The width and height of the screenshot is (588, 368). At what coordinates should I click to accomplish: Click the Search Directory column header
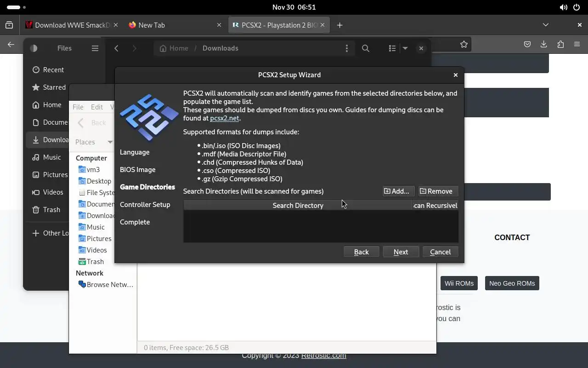298,205
